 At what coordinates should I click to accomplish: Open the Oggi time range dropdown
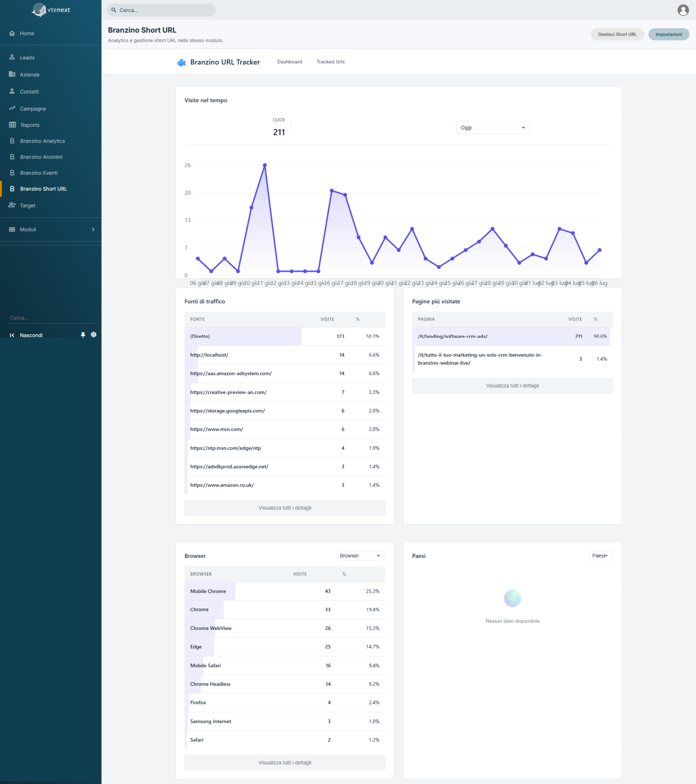(493, 128)
